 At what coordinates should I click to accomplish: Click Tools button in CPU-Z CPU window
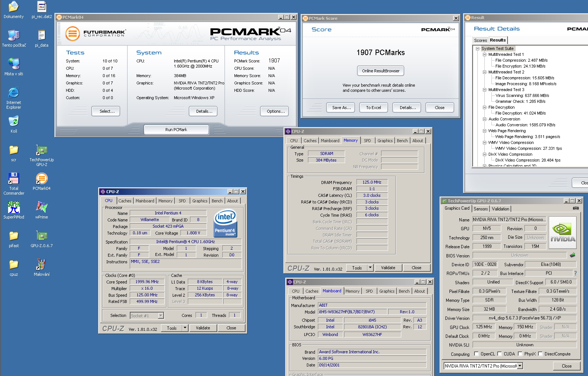tap(172, 328)
